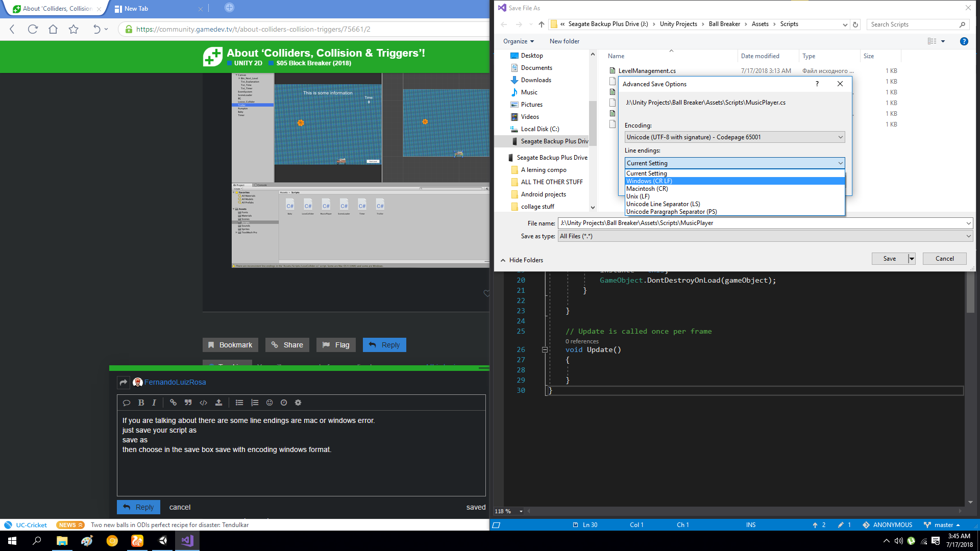Screen dimensions: 980x551
Task: Open the Save button arrow dropdown
Action: 912,259
